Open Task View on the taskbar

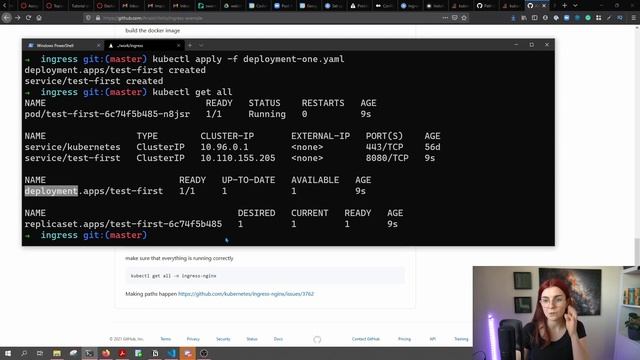tap(40, 353)
